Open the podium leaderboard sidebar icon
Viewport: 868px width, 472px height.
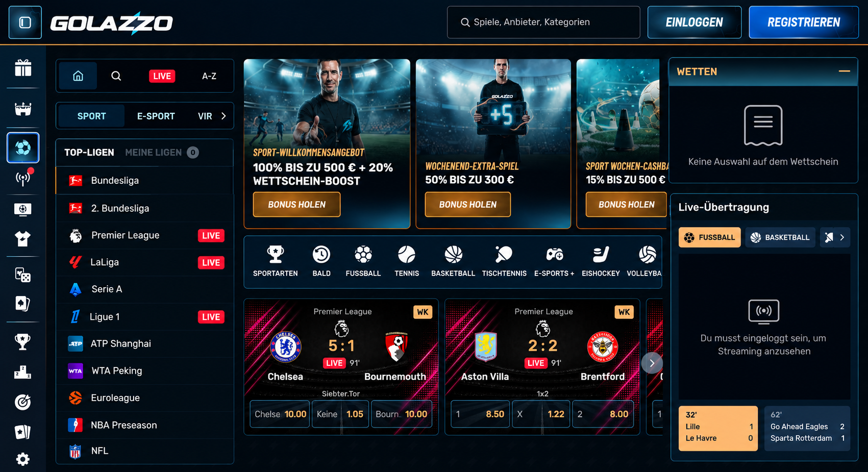pyautogui.click(x=23, y=372)
